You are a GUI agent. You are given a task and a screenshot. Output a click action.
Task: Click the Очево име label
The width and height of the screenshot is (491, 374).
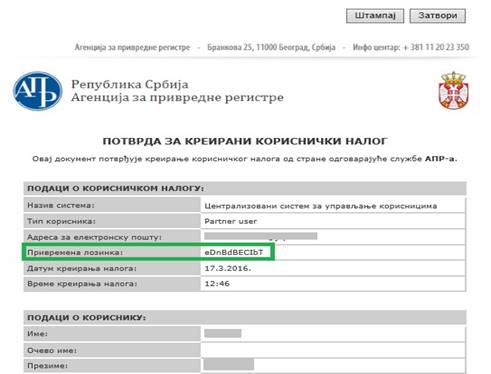point(52,350)
